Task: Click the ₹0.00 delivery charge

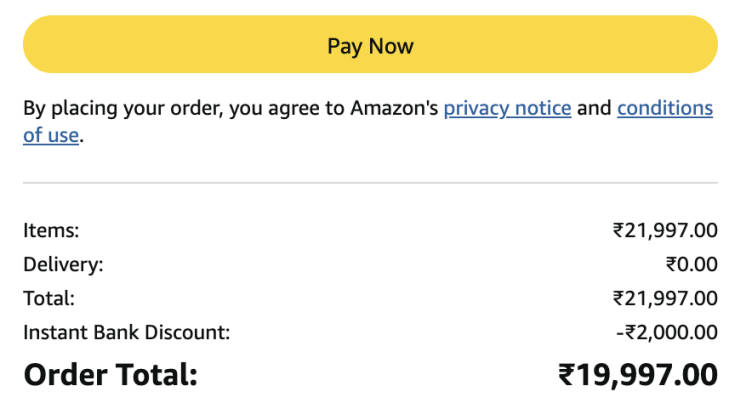Action: click(691, 264)
